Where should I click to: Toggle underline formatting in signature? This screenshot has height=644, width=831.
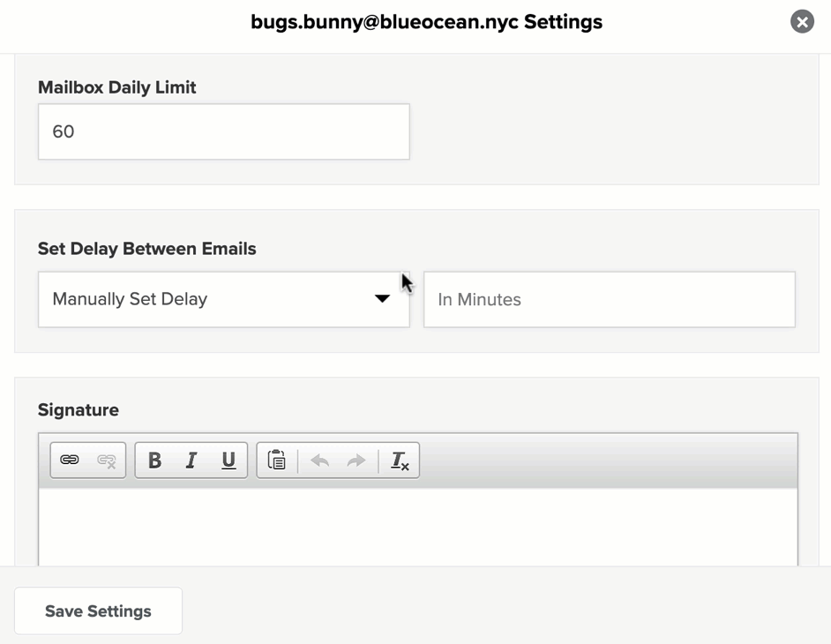pos(228,461)
